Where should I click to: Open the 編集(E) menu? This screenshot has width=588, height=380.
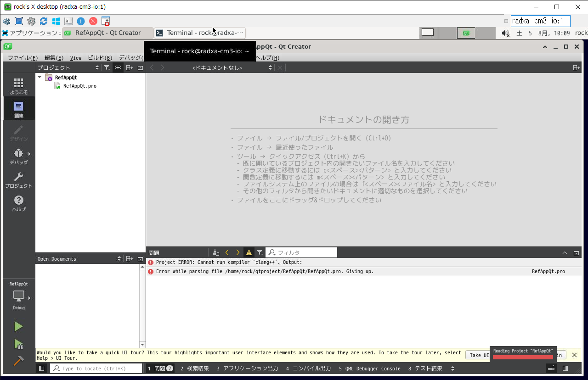point(54,58)
